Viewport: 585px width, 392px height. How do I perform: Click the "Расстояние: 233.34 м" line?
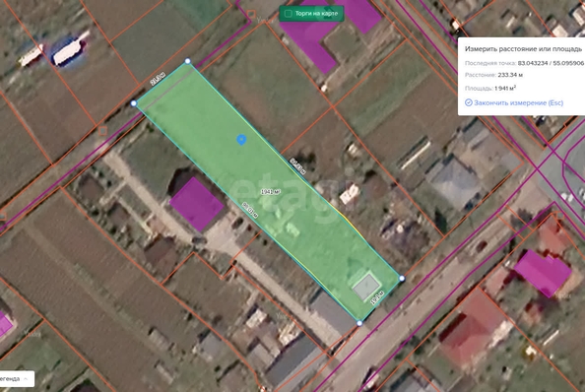pos(493,75)
